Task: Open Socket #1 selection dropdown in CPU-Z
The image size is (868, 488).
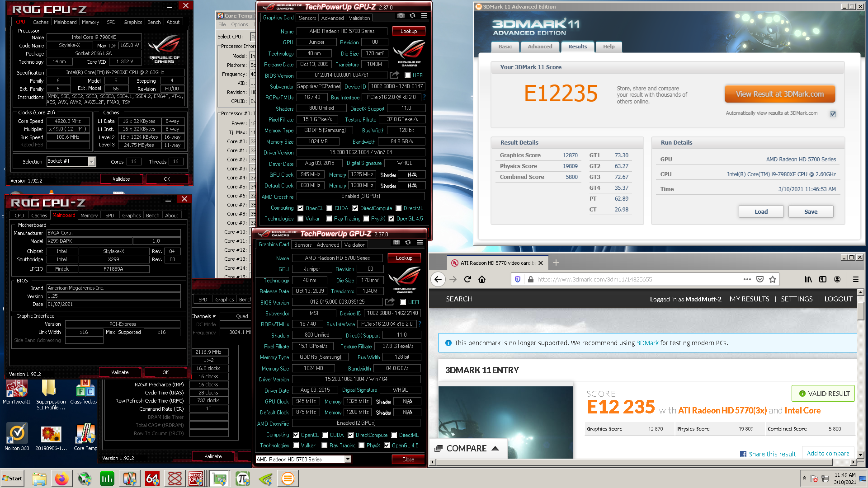Action: [92, 161]
